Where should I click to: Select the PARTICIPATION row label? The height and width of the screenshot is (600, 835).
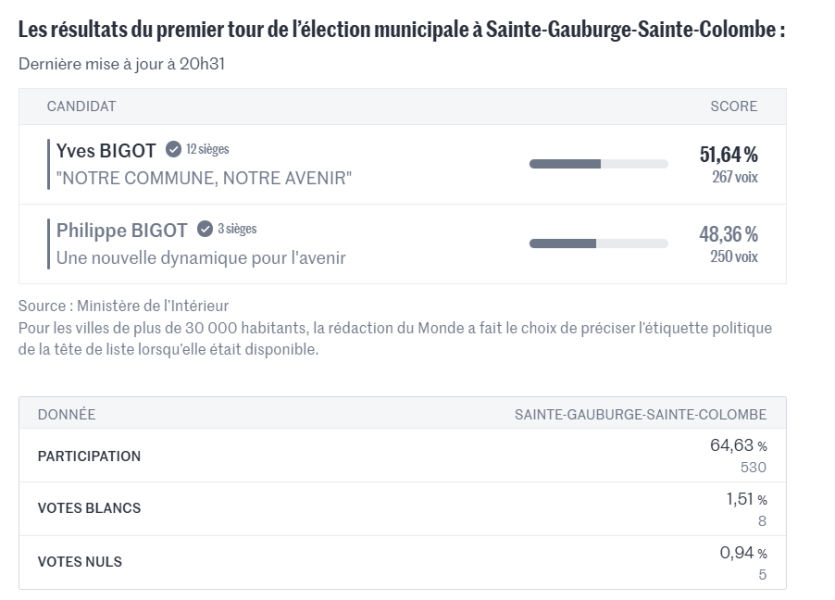pyautogui.click(x=89, y=456)
